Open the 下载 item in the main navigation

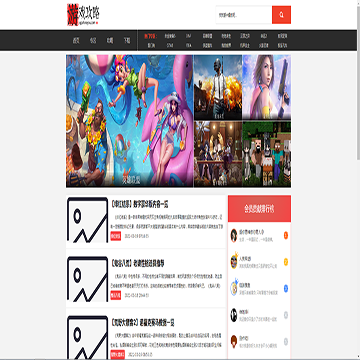click(x=127, y=41)
